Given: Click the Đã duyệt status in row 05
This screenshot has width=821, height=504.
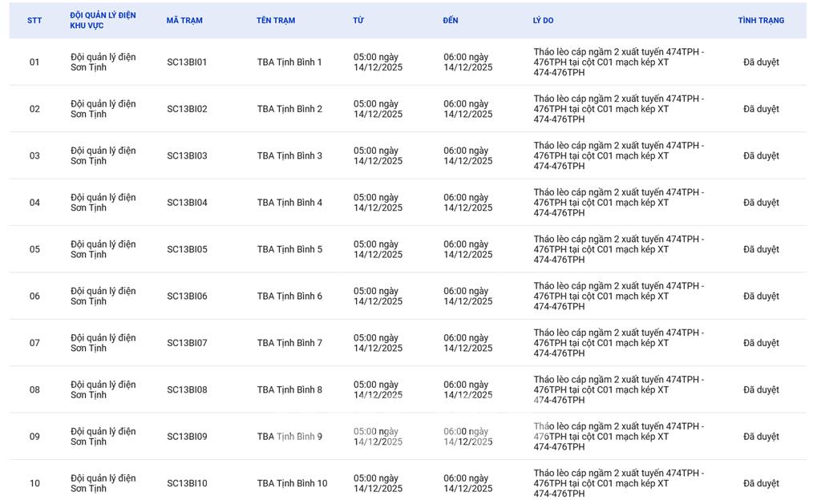Looking at the screenshot, I should coord(761,250).
